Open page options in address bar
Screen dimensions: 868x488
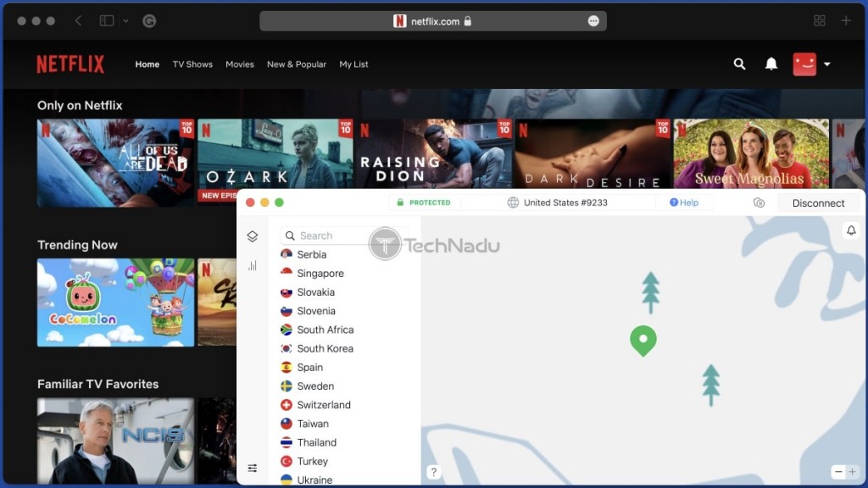pyautogui.click(x=593, y=21)
